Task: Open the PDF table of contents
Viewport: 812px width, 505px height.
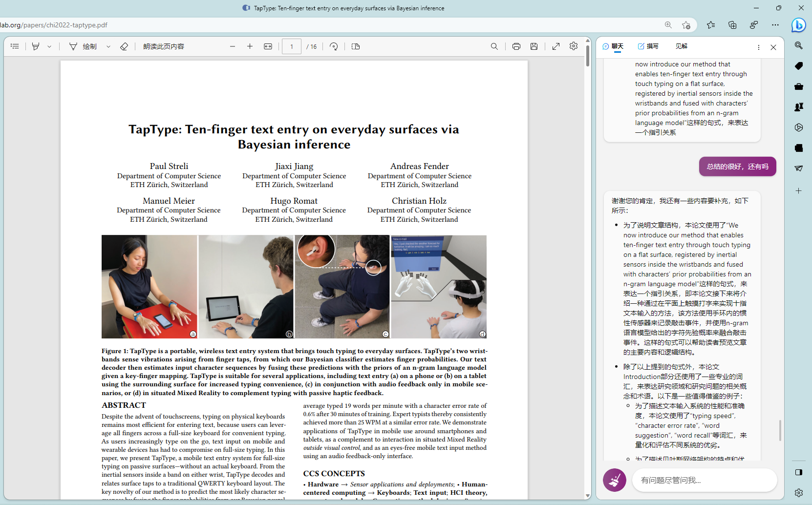Action: click(15, 46)
